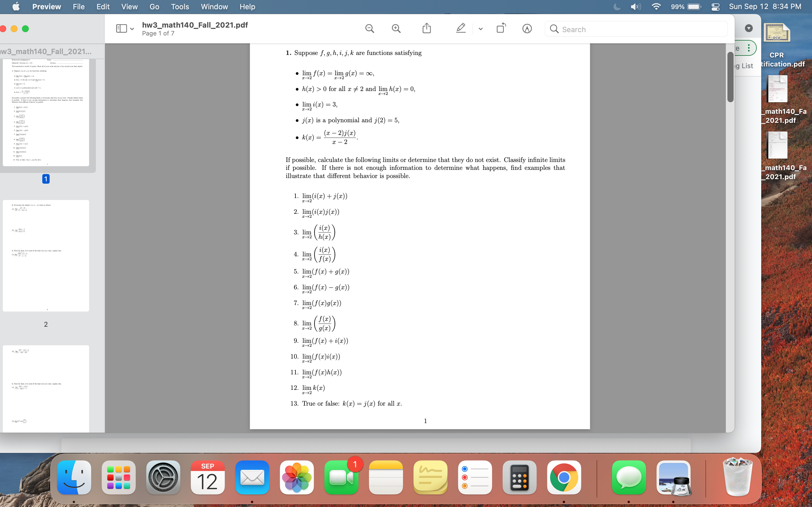Open Launchpad from the Dock
Screen dimensions: 812x507
point(119,477)
